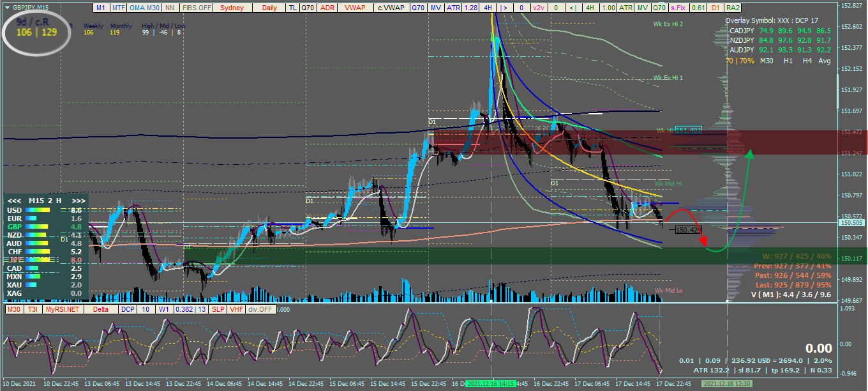
Task: Click the GBP strength color bar
Action: click(x=36, y=227)
